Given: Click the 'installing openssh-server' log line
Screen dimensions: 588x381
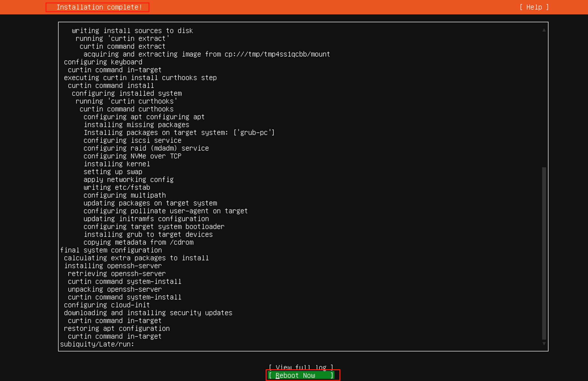Looking at the screenshot, I should (113, 266).
